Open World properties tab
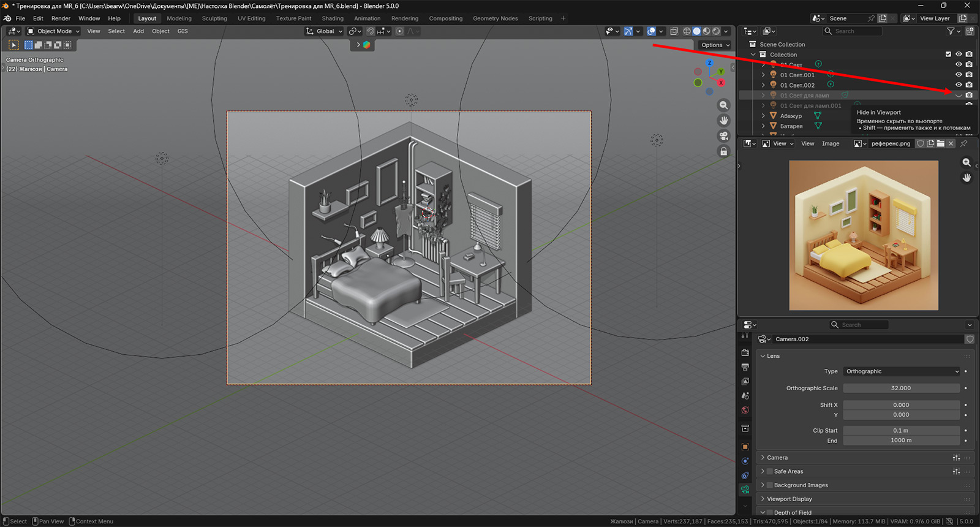This screenshot has width=980, height=527. click(745, 410)
